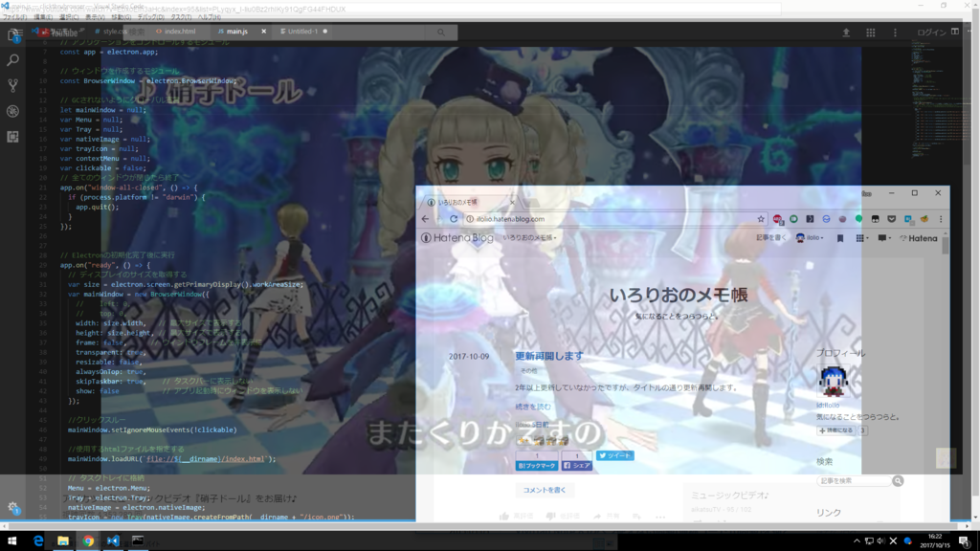Open the ilolio user account dropdown

pos(810,238)
